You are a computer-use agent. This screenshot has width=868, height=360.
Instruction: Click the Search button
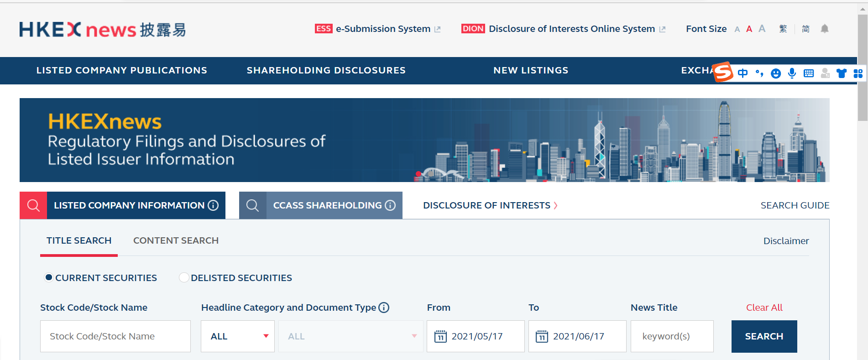(764, 336)
